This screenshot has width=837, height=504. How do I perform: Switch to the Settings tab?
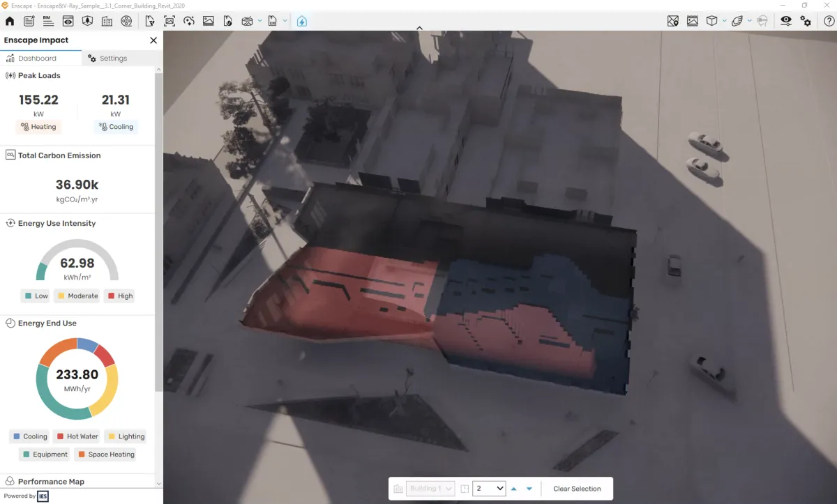pos(107,59)
